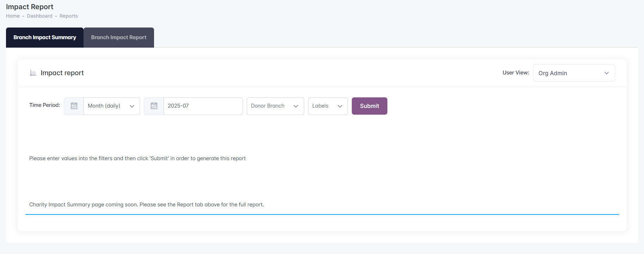Open the Month (daily) period dropdown
Image resolution: width=644 pixels, height=254 pixels.
[x=111, y=106]
